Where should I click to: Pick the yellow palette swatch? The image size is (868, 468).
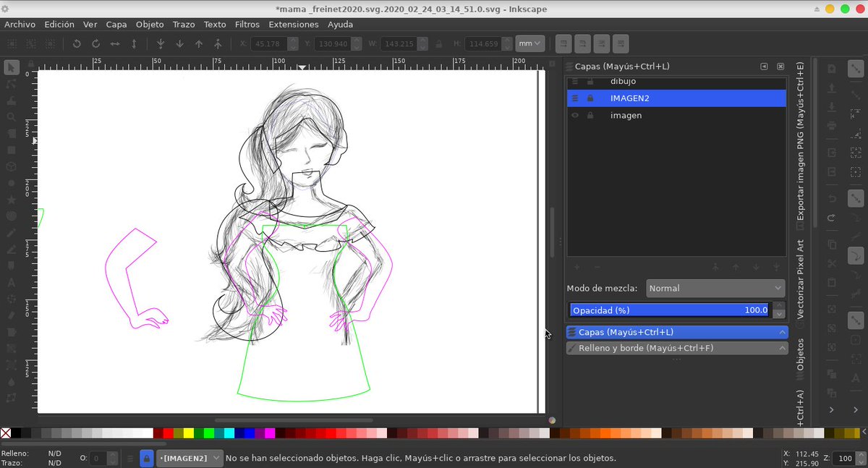(188, 433)
